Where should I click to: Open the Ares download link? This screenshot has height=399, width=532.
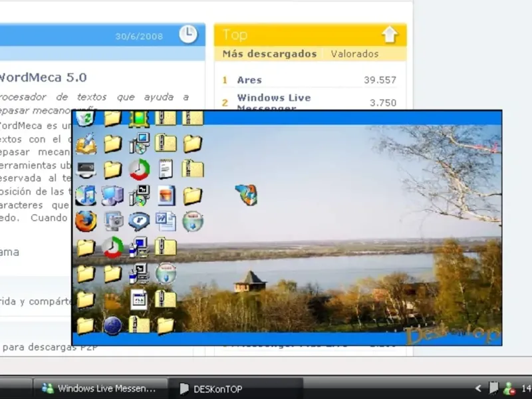click(x=249, y=80)
